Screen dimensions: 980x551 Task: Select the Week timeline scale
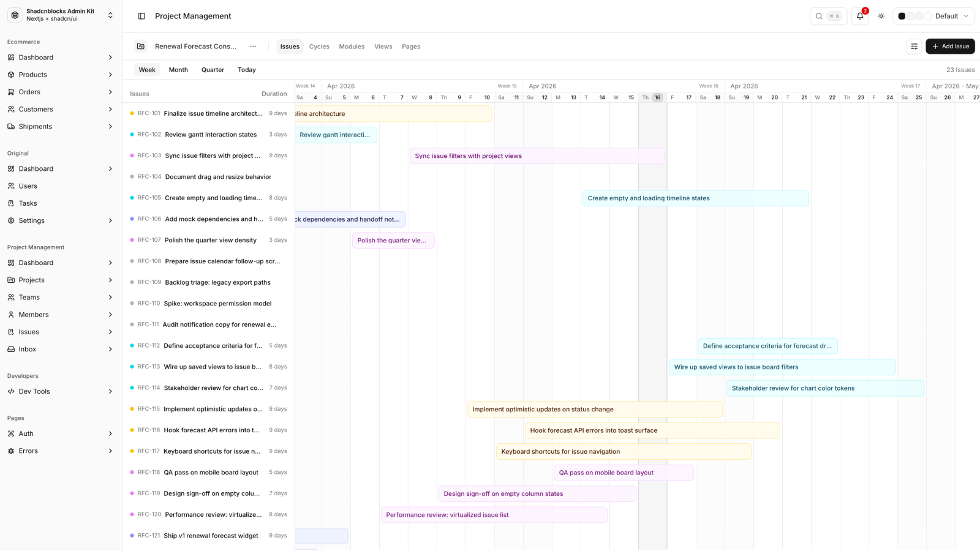[x=147, y=70]
